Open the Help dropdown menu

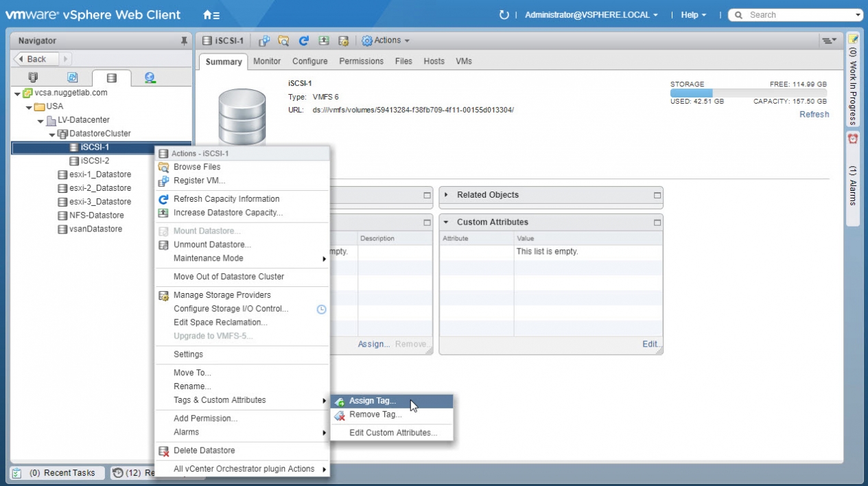[x=693, y=14]
